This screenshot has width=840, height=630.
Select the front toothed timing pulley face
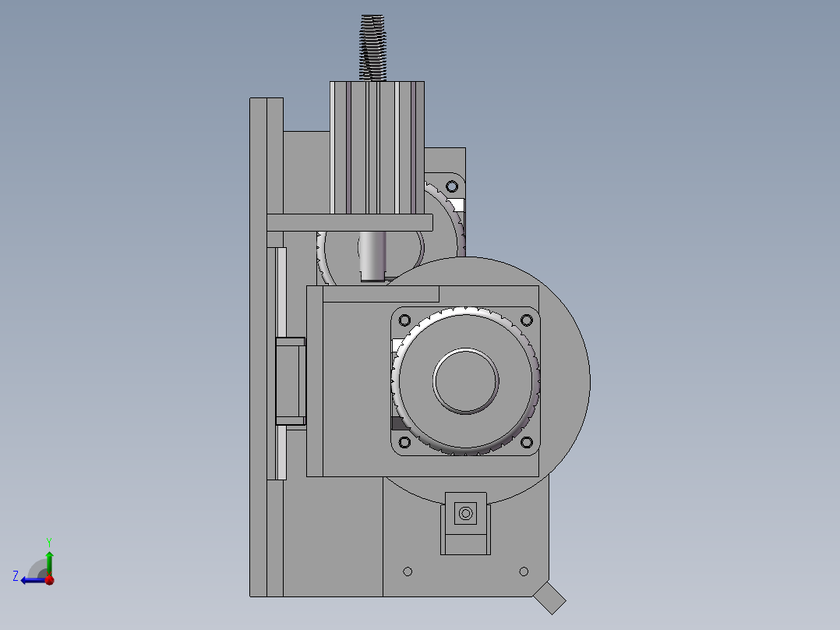coord(465,381)
